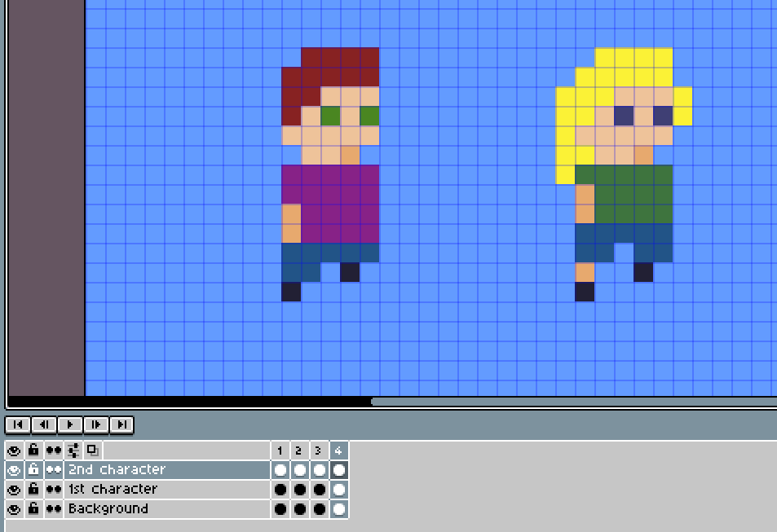Viewport: 777px width, 532px height.
Task: Open timeline settings icon in header
Action: (x=73, y=451)
